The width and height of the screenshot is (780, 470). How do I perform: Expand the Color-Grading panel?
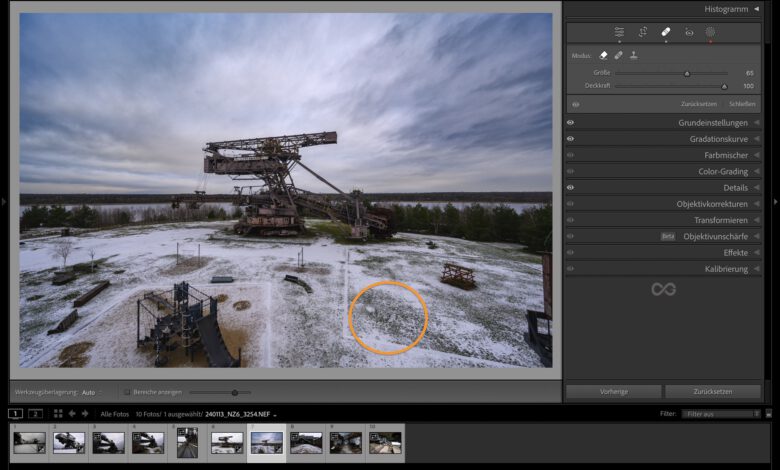[x=756, y=171]
